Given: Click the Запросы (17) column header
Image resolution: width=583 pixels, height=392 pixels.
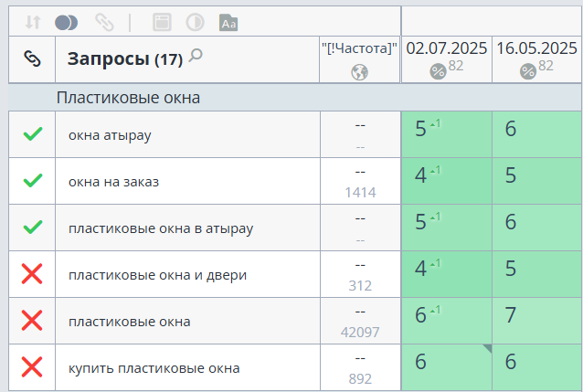Looking at the screenshot, I should pos(187,59).
